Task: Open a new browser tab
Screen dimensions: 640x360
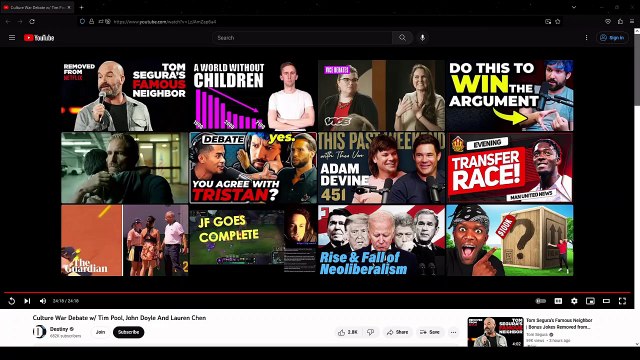Action: click(x=81, y=7)
